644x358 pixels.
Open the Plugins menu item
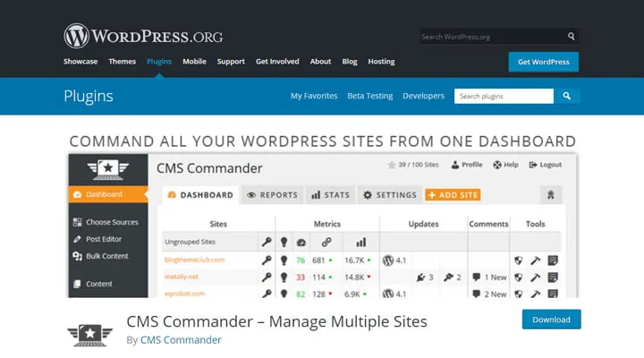pos(159,61)
